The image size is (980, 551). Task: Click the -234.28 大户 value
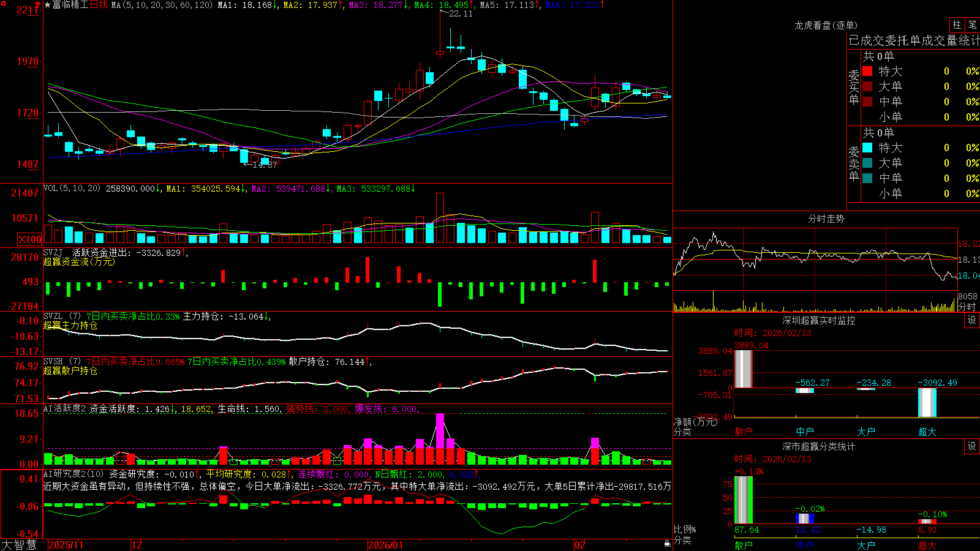874,383
